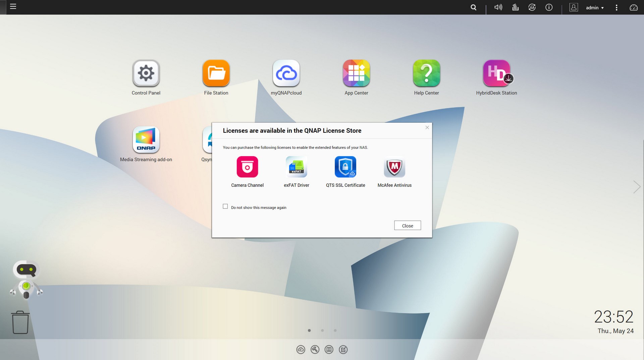Open external devices icon

(532, 7)
